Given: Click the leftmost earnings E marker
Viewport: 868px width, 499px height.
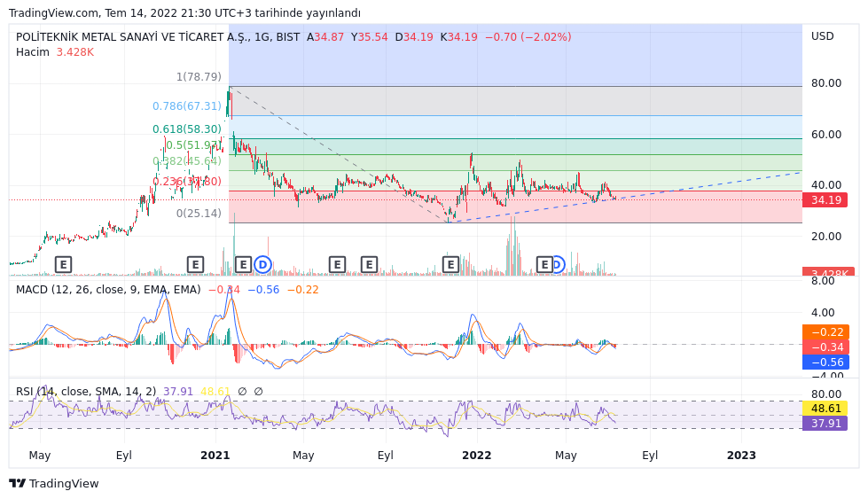Looking at the screenshot, I should pyautogui.click(x=64, y=265).
